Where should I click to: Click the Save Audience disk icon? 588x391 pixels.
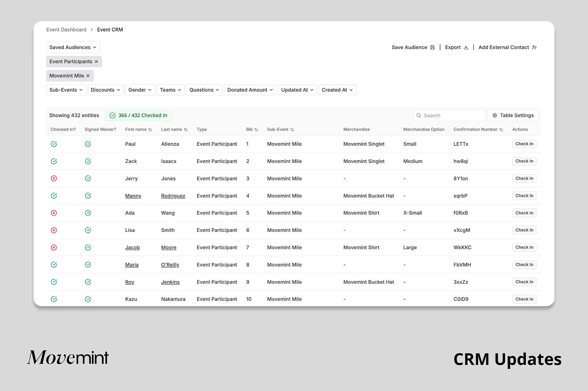[433, 47]
